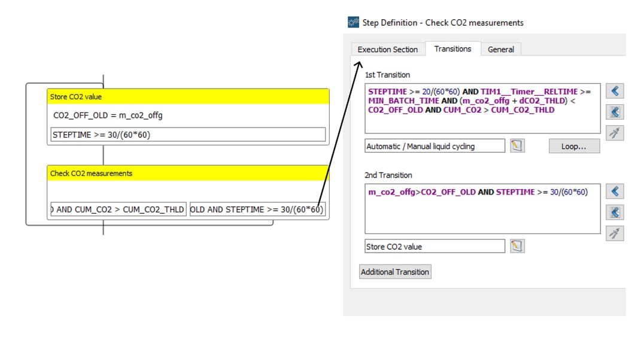The height and width of the screenshot is (337, 644).
Task: Select the Check CO2 measurements step header
Action: tap(188, 173)
